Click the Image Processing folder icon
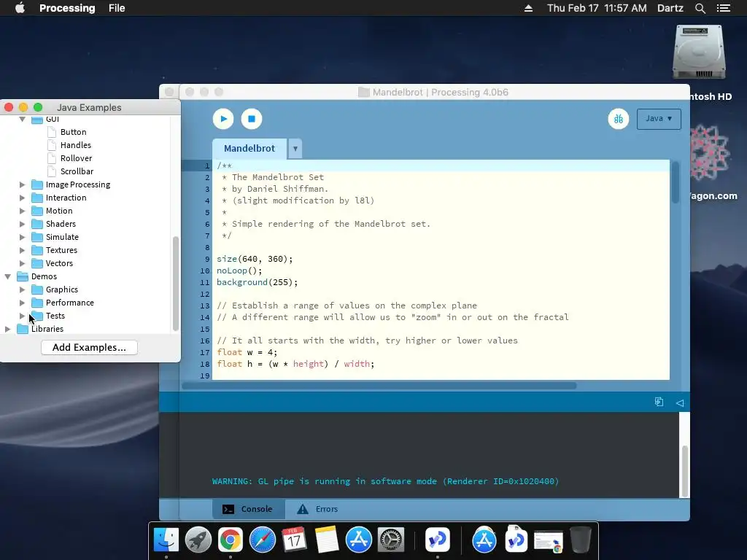 point(37,184)
